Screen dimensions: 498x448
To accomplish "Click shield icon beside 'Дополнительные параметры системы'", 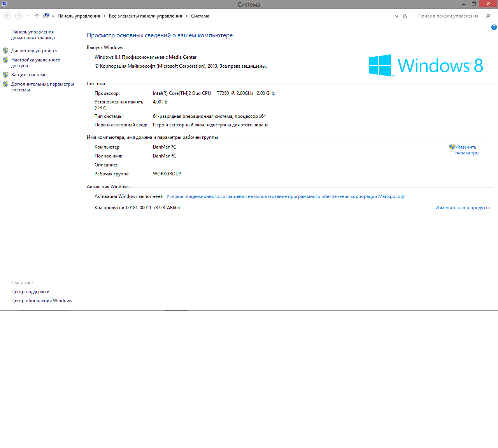I will (x=5, y=84).
